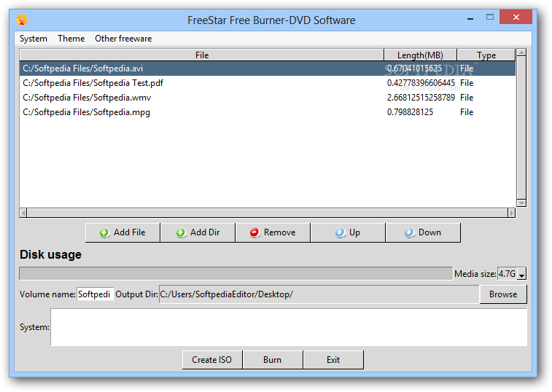Minimize the FreeStar window
The width and height of the screenshot is (552, 392).
click(x=470, y=17)
